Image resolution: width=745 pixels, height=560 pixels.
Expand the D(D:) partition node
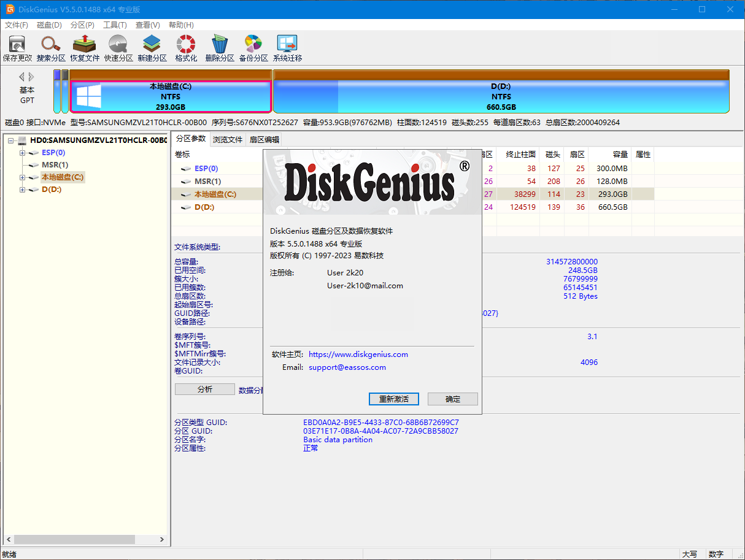(22, 190)
